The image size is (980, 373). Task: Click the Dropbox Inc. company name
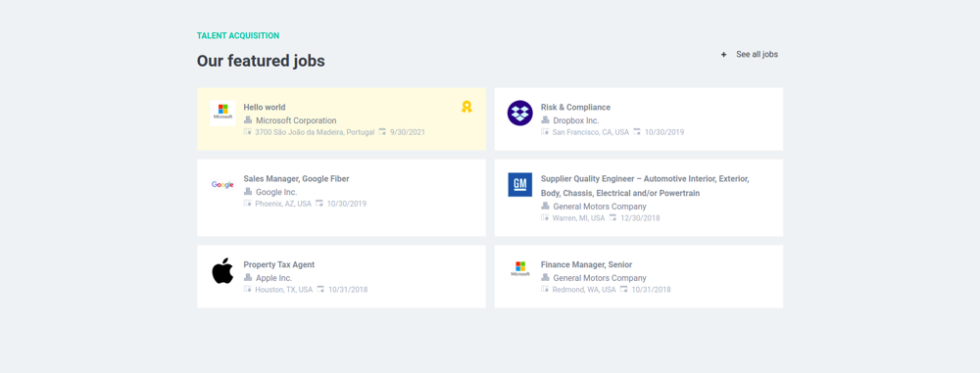pos(576,120)
